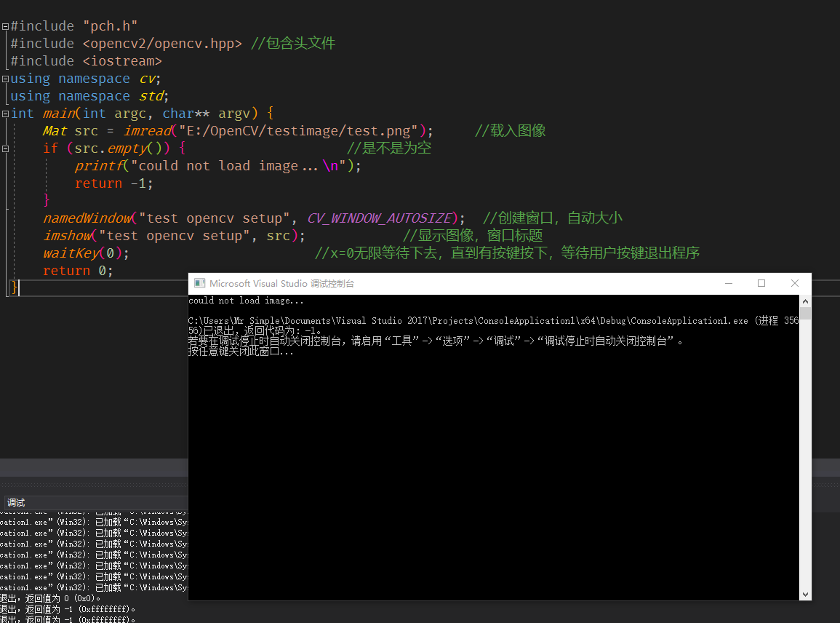Click the #include <iostream> line
840x623 pixels.
pos(87,61)
